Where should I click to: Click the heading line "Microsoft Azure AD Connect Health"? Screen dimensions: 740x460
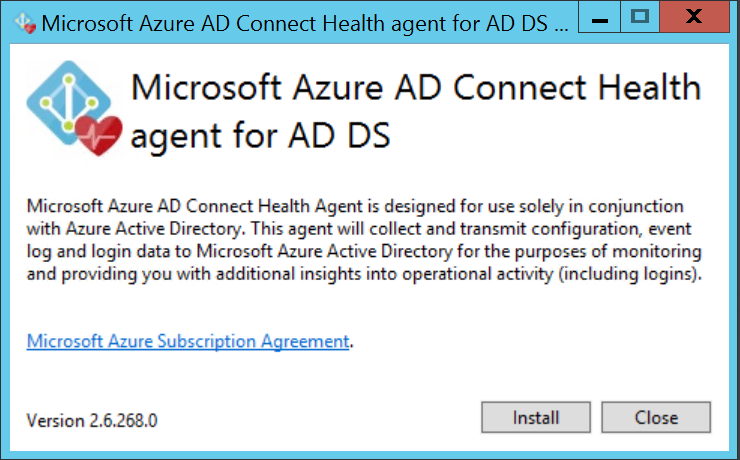coord(416,88)
